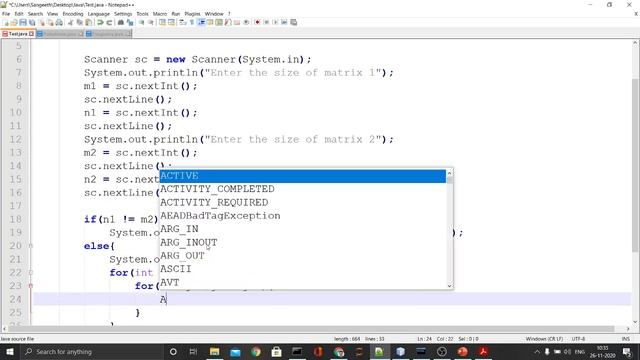Click the Replace toolbar icon
The width and height of the screenshot is (640, 360).
pyautogui.click(x=130, y=22)
